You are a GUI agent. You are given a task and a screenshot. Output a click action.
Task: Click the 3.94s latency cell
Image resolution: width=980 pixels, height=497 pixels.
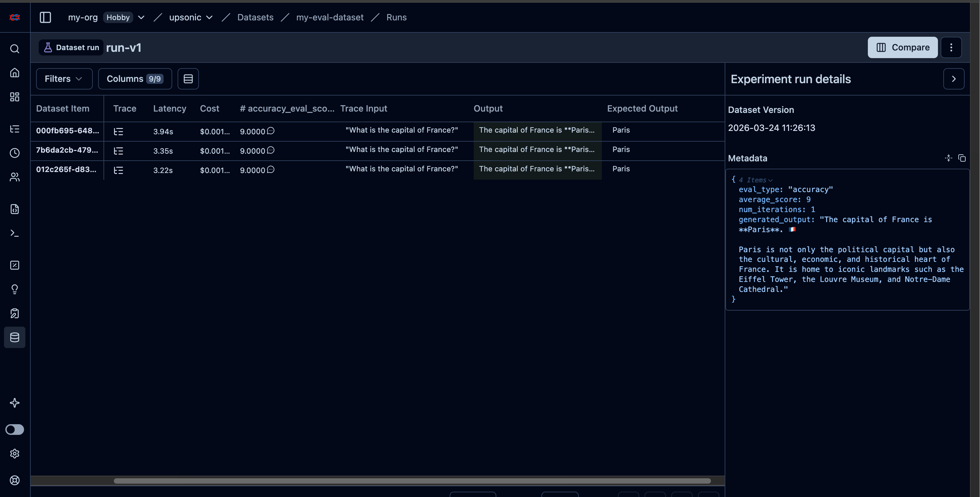pyautogui.click(x=163, y=132)
